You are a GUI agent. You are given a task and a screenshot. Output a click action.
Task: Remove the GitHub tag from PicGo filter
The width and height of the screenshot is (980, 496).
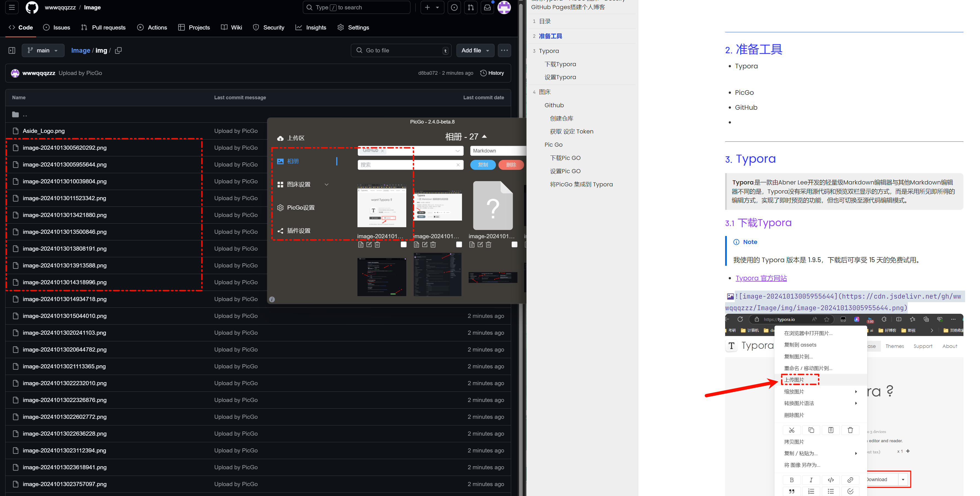pos(382,151)
